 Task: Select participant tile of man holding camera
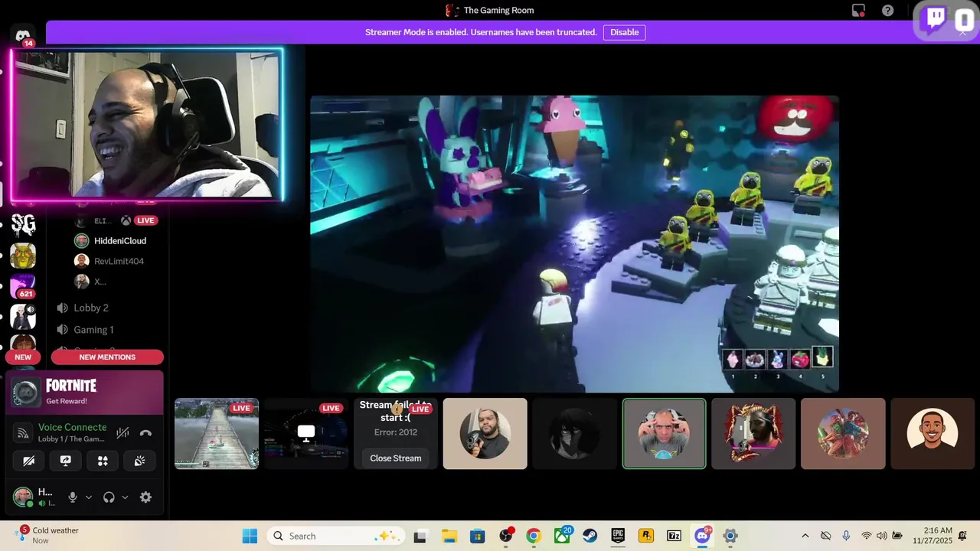tap(485, 434)
